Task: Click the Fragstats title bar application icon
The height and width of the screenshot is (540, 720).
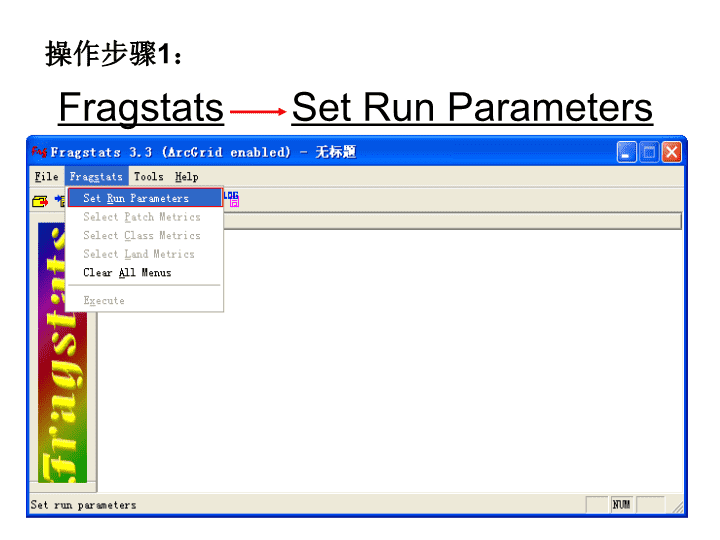Action: point(39,152)
